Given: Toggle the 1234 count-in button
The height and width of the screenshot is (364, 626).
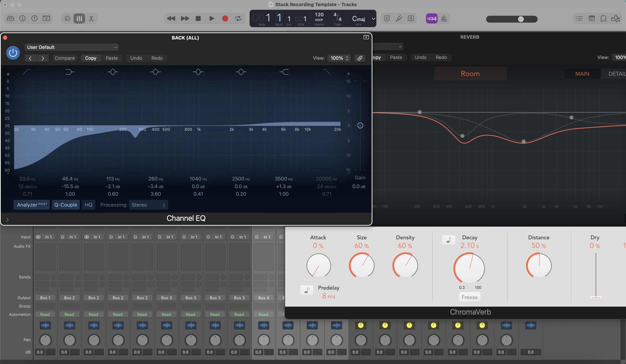Looking at the screenshot, I should click(x=432, y=18).
